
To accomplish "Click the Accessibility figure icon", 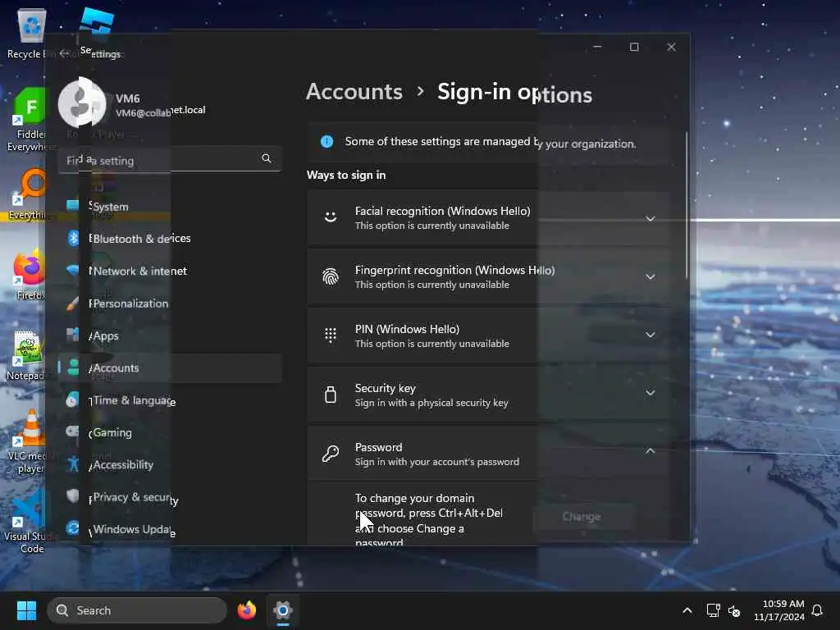I will click(73, 464).
